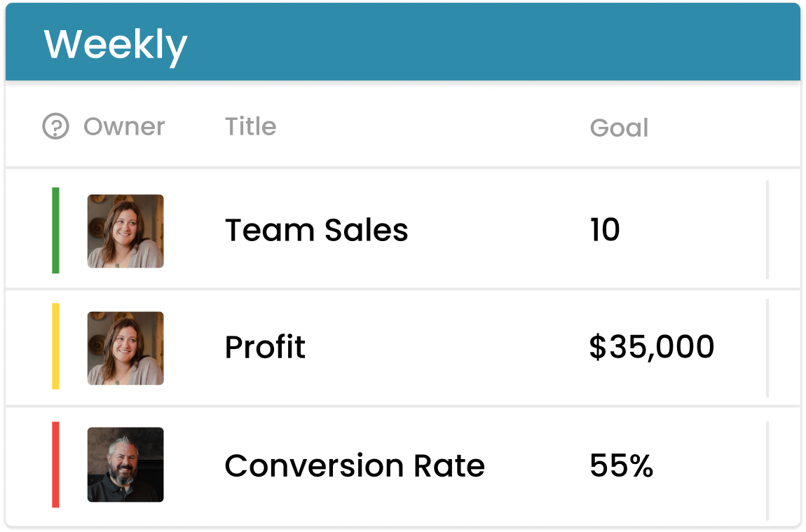
Task: Open the owner avatar for Team Sales
Action: pyautogui.click(x=125, y=231)
